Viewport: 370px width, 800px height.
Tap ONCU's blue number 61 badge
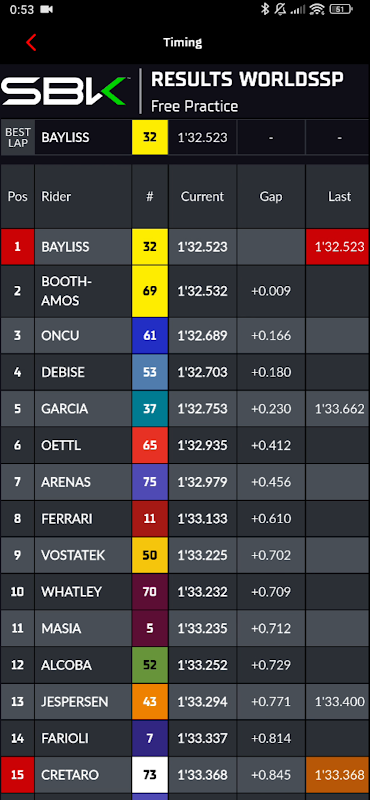(x=150, y=335)
